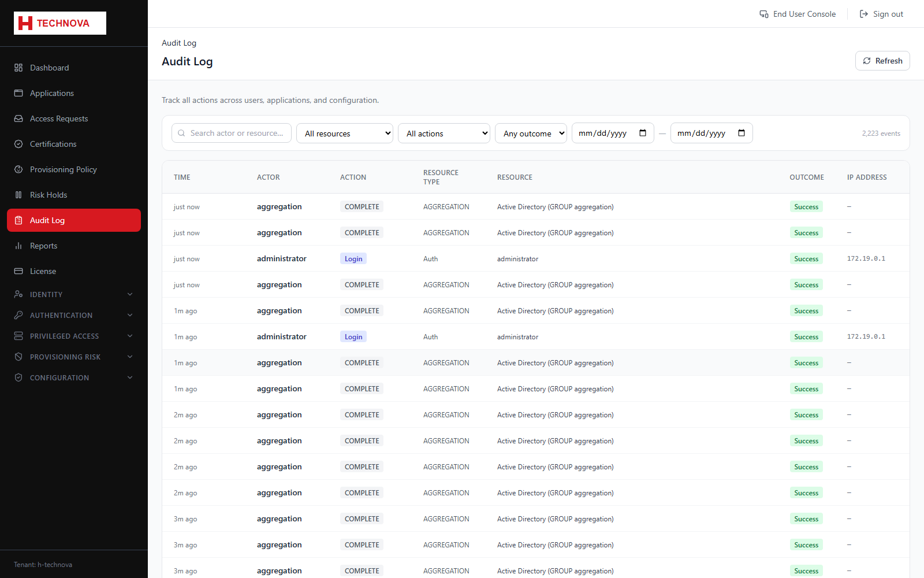Click the IP ADDRESS column header
924x578 pixels.
click(867, 177)
